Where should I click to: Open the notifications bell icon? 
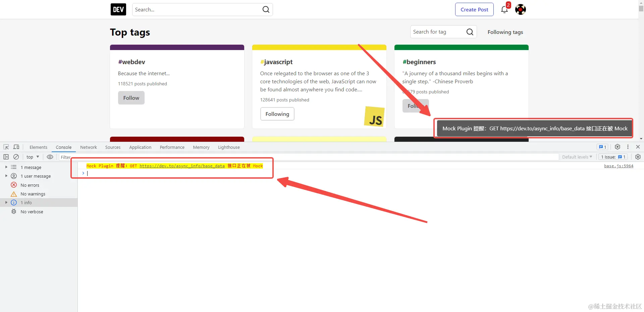coord(504,9)
